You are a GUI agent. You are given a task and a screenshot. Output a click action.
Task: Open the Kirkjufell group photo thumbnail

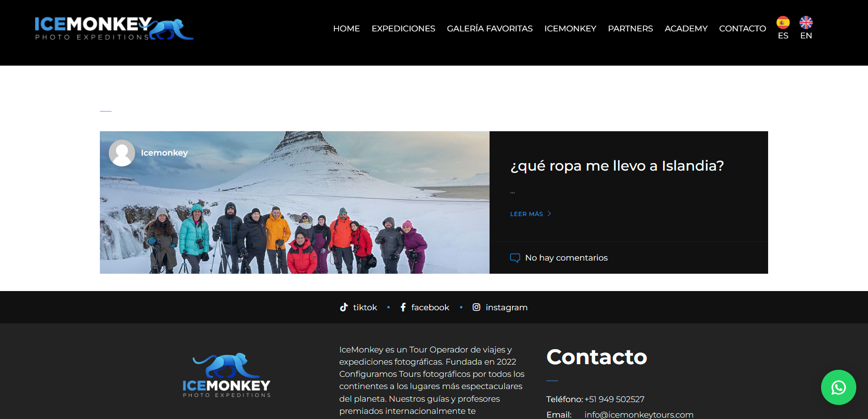tap(294, 202)
